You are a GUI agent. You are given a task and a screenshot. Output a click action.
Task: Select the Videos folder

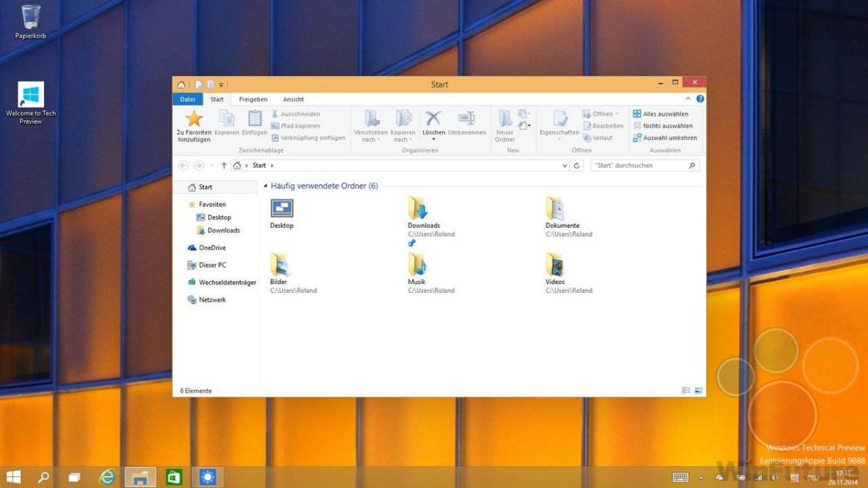555,264
